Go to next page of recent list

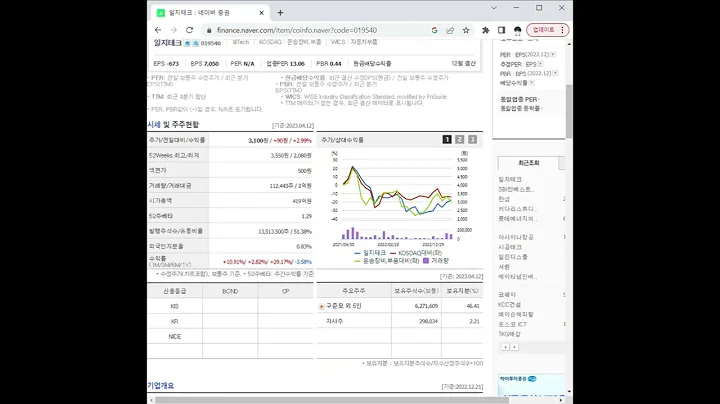pyautogui.click(x=515, y=347)
